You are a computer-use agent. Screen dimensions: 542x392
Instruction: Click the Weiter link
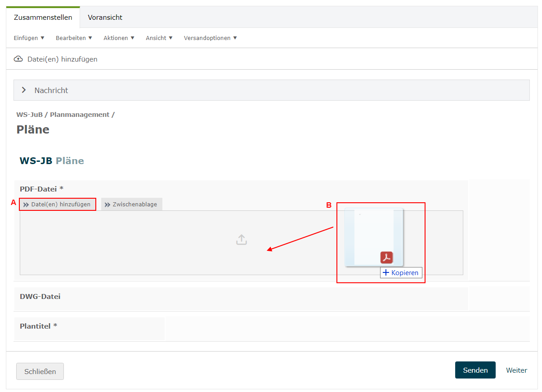516,370
